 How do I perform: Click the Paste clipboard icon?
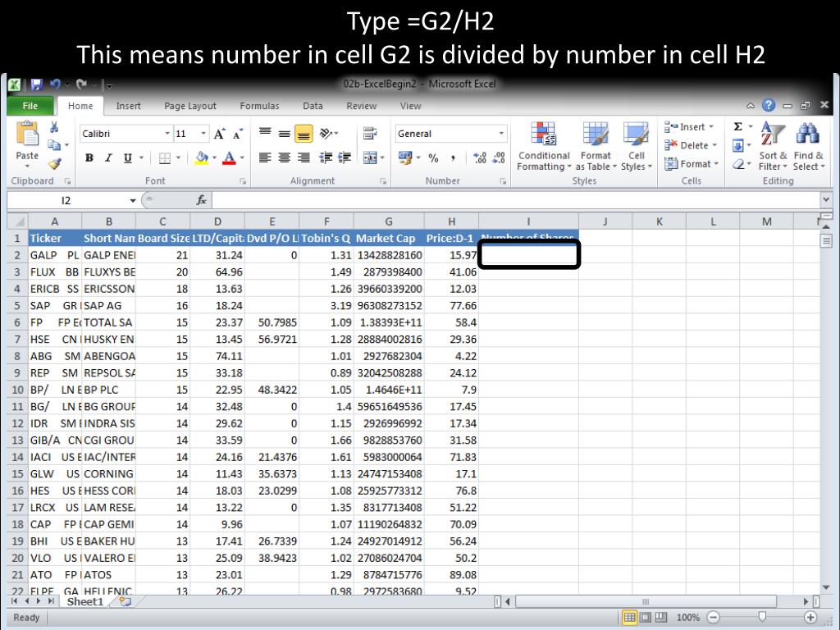(x=27, y=134)
